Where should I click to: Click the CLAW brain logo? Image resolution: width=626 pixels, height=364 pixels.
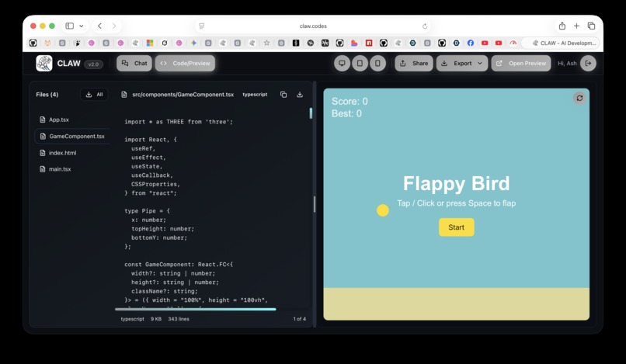tap(44, 63)
